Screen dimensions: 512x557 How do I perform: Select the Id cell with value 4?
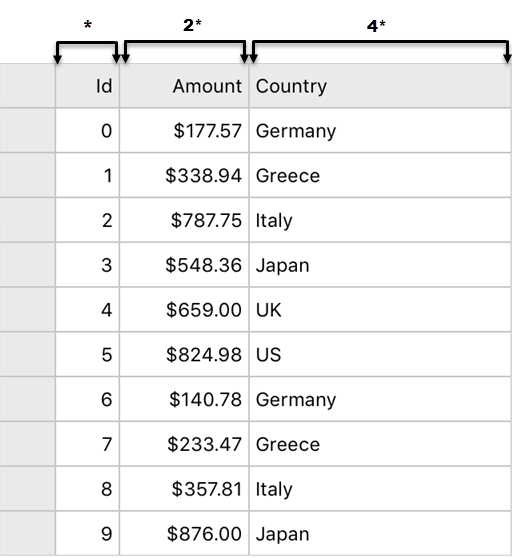(x=87, y=309)
